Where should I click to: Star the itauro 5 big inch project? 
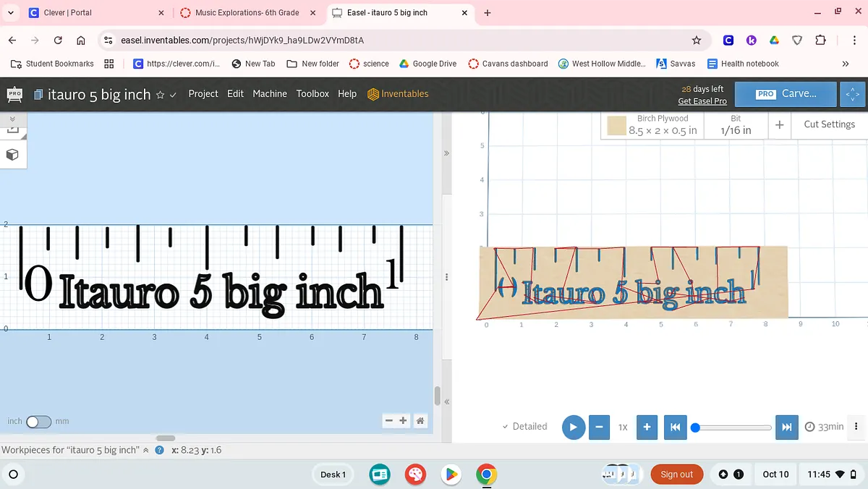click(161, 95)
